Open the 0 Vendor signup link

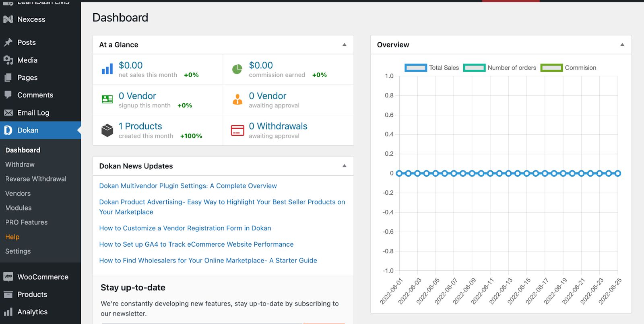click(x=137, y=96)
